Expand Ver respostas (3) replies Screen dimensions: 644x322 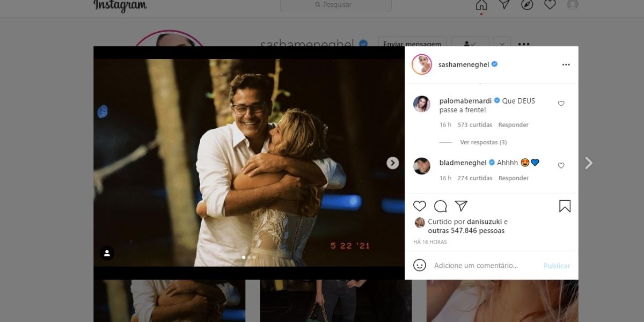pos(483,142)
